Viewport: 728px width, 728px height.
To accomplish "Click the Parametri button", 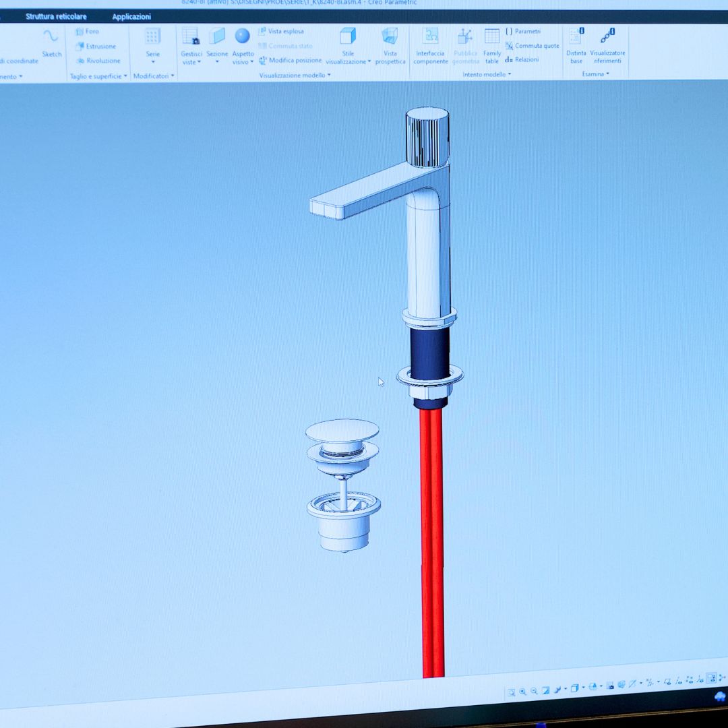I will tap(523, 32).
